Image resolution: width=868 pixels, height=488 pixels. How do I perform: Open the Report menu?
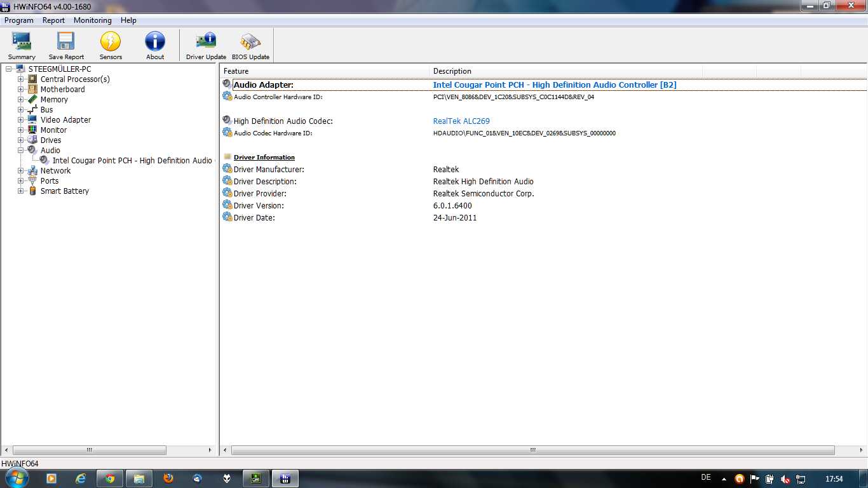tap(54, 20)
